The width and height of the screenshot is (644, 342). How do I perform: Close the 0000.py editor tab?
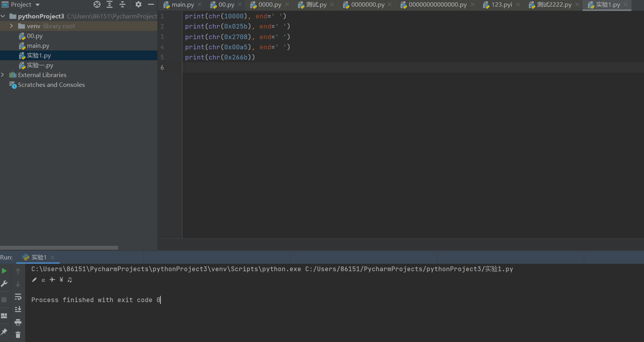(x=287, y=5)
